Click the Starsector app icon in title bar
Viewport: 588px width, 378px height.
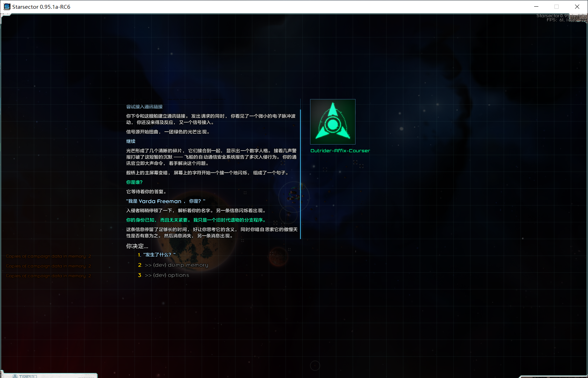coord(7,7)
